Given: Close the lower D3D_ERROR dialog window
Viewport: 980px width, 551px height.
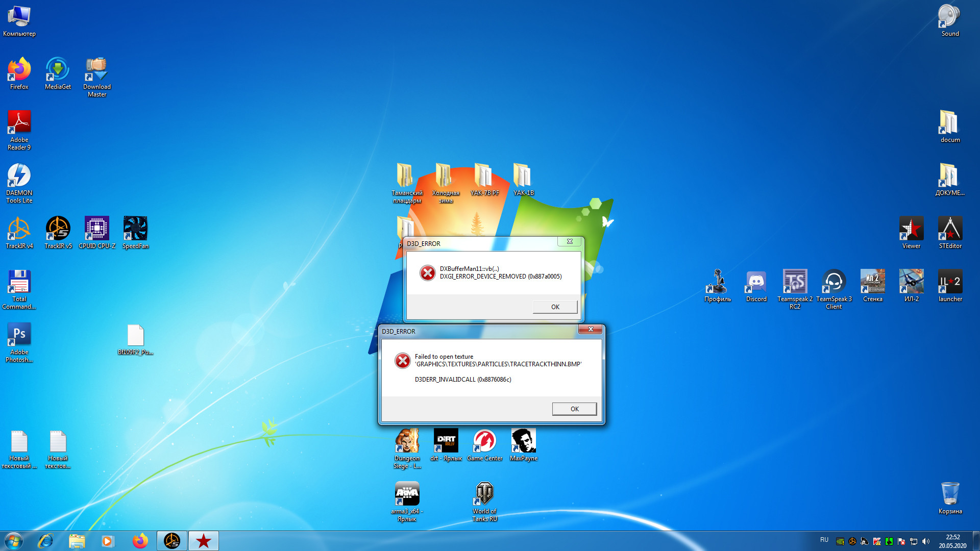Looking at the screenshot, I should click(590, 329).
